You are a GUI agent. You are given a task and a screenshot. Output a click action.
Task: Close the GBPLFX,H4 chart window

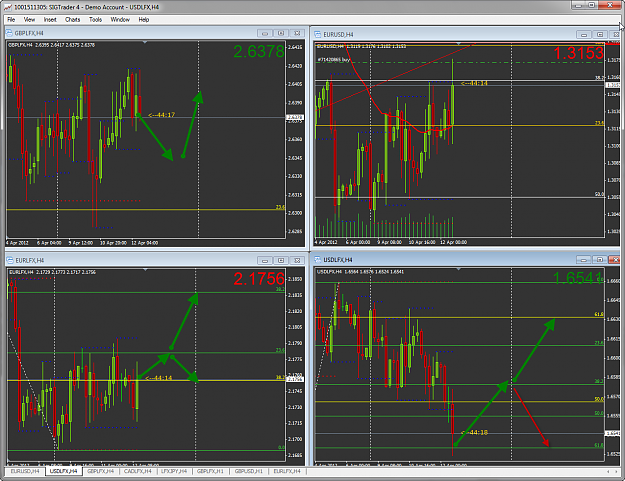pos(297,33)
